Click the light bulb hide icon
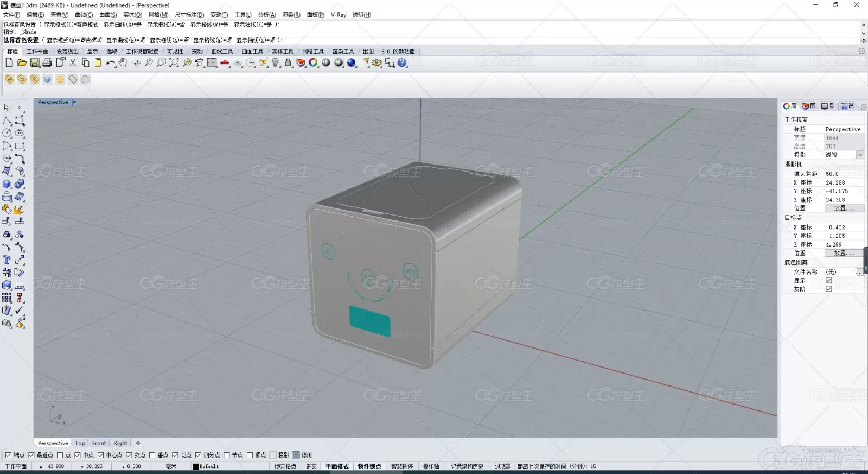Viewport: 868px width, 474px height. pos(276,63)
